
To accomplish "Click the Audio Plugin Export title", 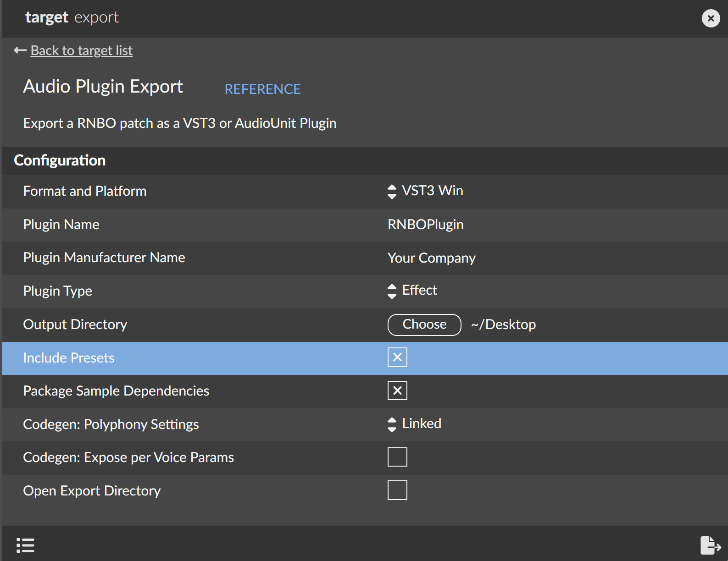I will (x=103, y=87).
